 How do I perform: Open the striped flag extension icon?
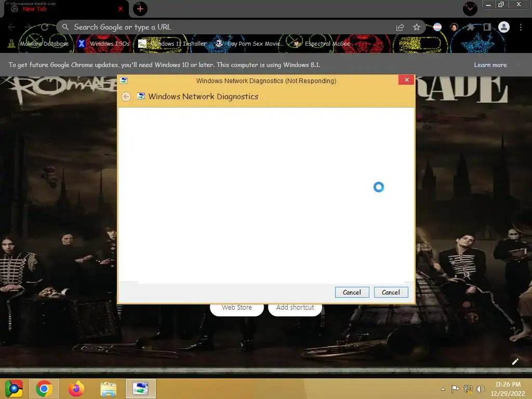(437, 27)
